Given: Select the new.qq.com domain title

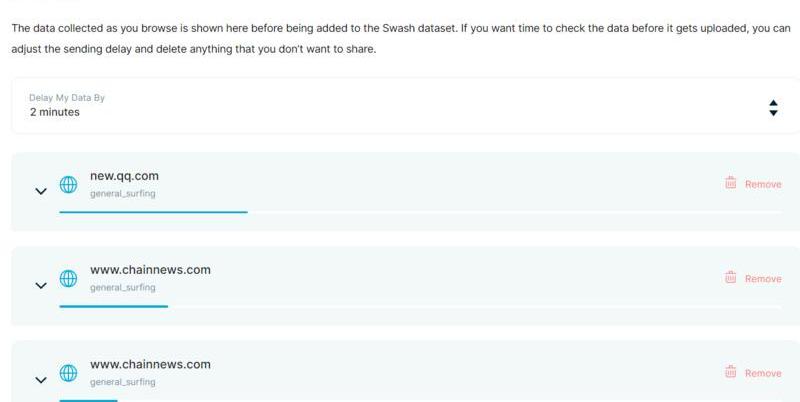Looking at the screenshot, I should [x=124, y=176].
